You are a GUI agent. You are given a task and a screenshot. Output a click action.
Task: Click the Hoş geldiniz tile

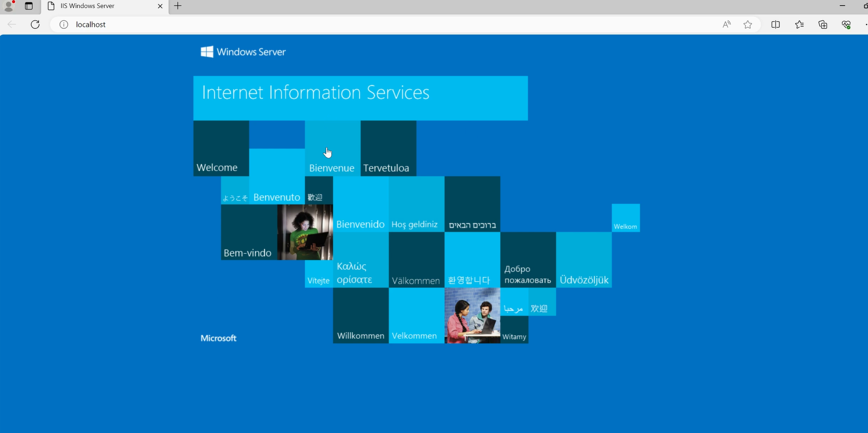416,204
